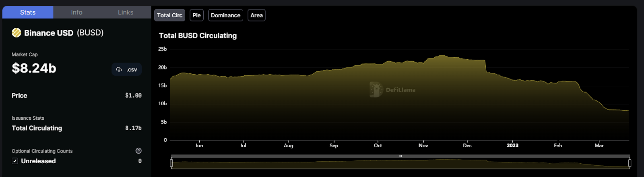Screen dimensions: 644x177
Task: Show the Total Circ chart
Action: [x=169, y=15]
